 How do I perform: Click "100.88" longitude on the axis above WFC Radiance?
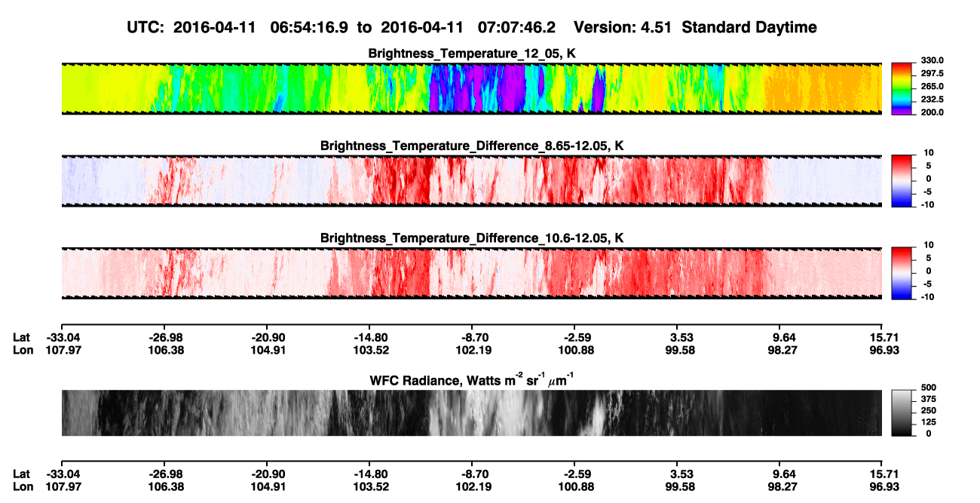[x=574, y=350]
